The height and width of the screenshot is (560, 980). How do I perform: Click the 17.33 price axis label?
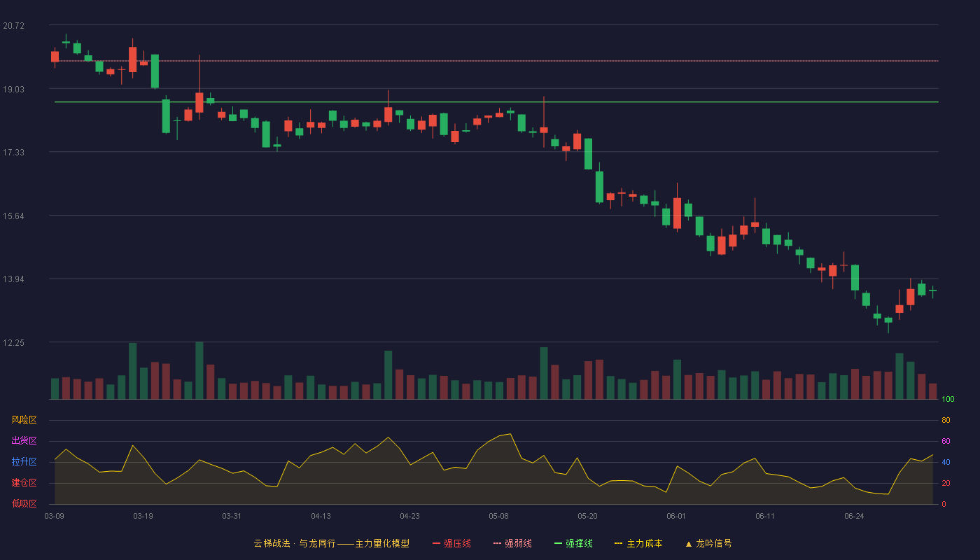(14, 153)
